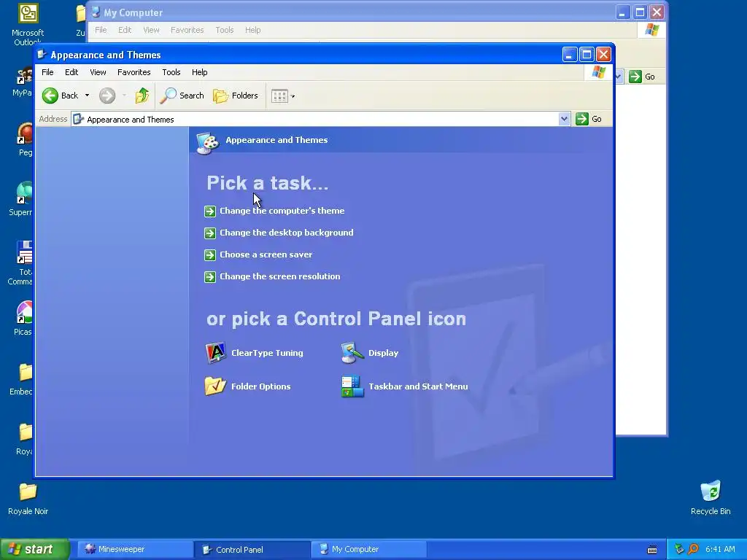Click the Search magnifier toolbar button
The image size is (747, 560).
182,96
